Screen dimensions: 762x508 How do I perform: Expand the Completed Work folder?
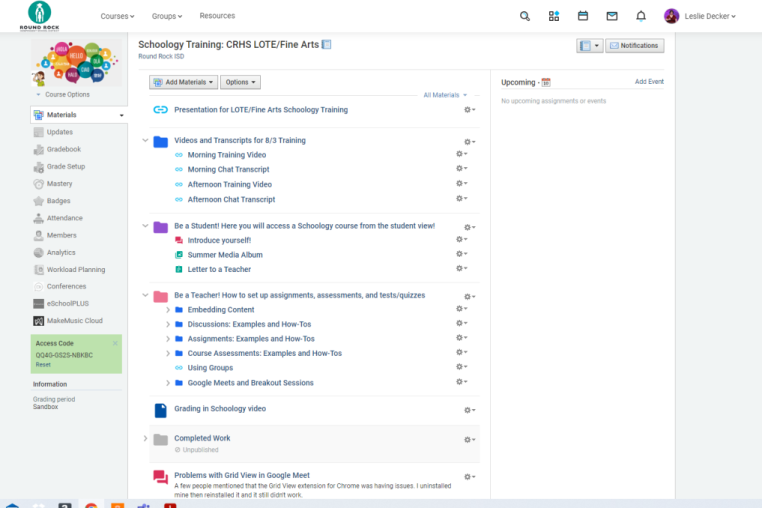click(x=146, y=438)
